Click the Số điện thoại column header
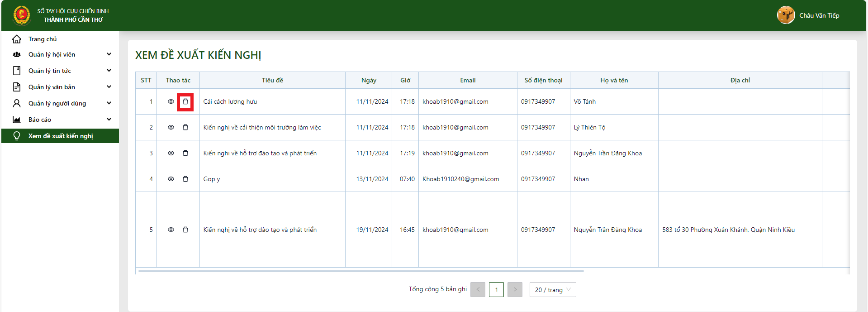868x312 pixels. (544, 80)
